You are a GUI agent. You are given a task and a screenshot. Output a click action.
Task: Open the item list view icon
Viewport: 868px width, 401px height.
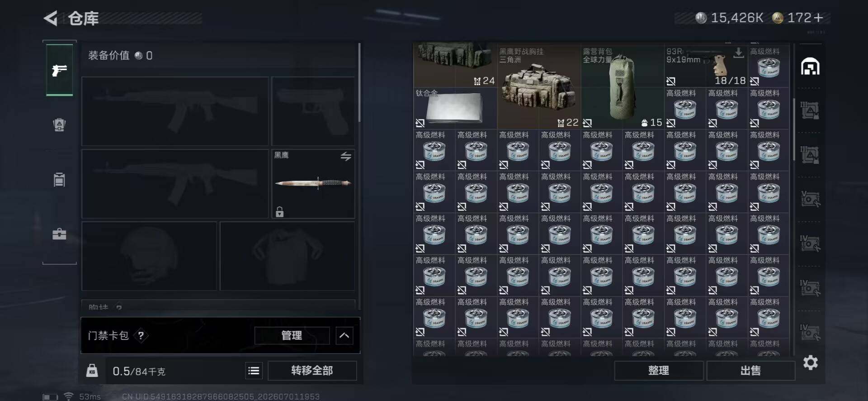[254, 371]
